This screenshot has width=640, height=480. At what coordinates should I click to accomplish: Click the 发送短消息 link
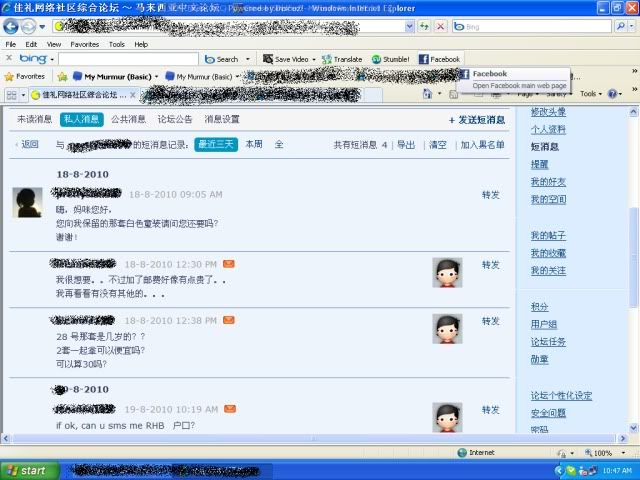pyautogui.click(x=479, y=120)
